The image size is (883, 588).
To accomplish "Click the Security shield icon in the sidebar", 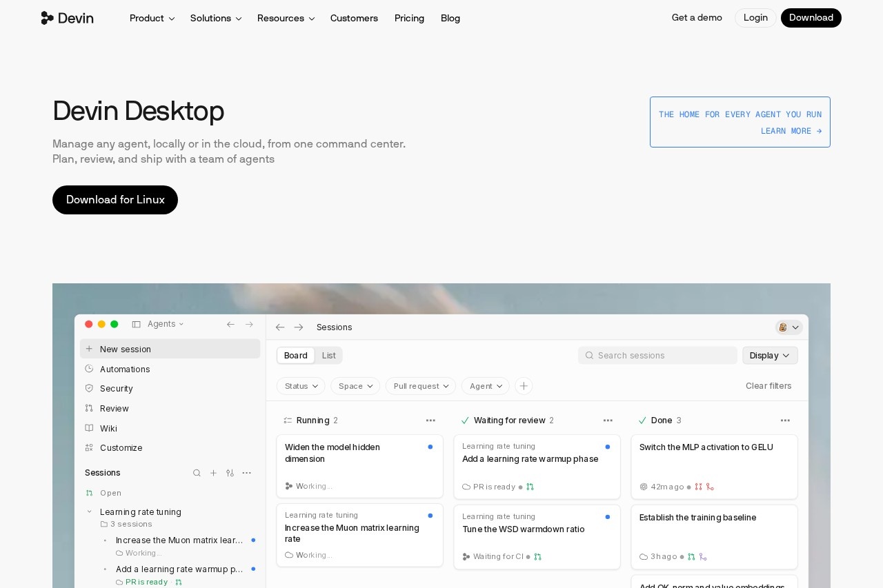I will (89, 388).
